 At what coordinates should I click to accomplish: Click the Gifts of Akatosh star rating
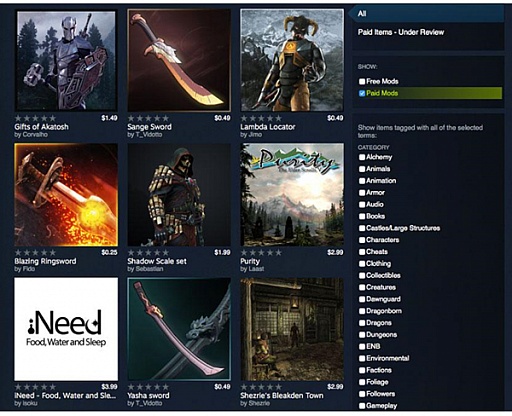coord(35,118)
